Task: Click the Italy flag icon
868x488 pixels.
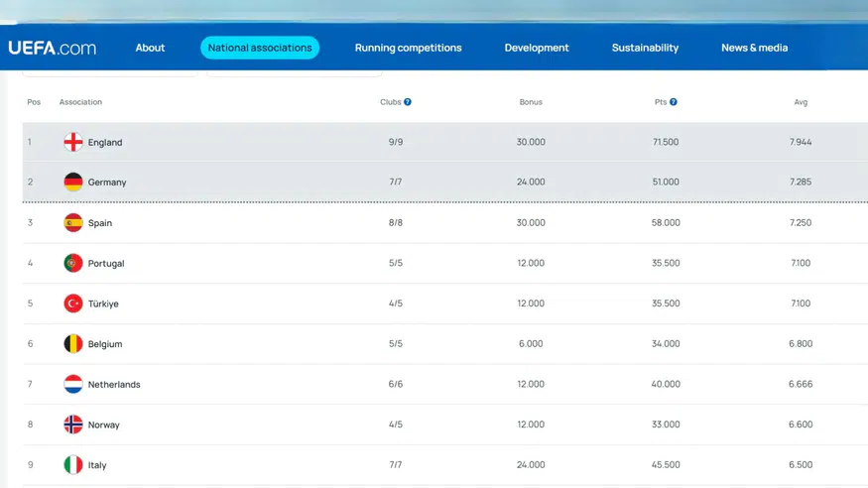Action: [x=73, y=465]
